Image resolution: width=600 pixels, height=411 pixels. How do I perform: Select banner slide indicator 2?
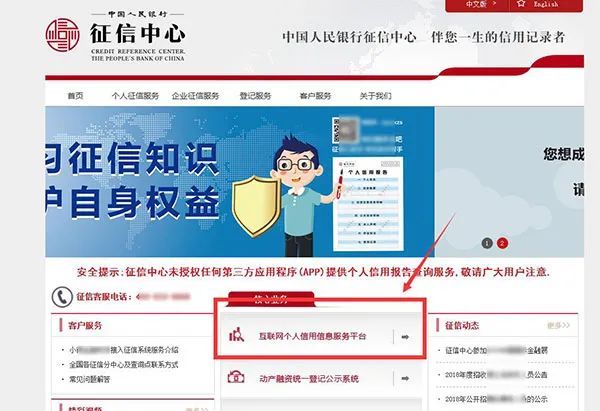point(502,243)
